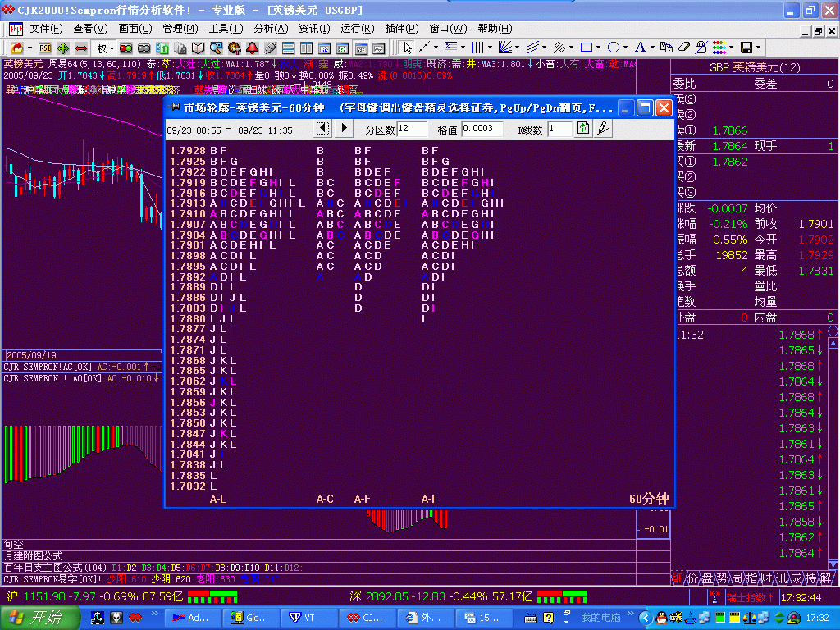Click the open book icon in toolbar
The image size is (840, 630).
(198, 48)
